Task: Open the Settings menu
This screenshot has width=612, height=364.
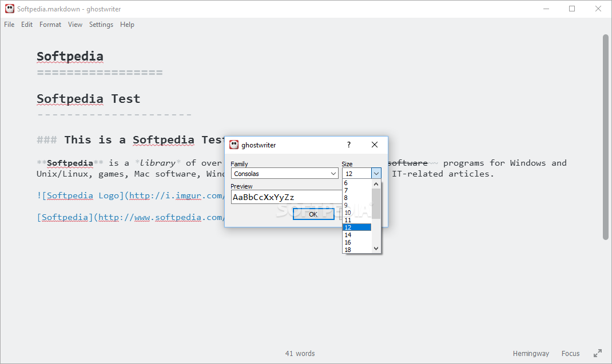Action: 101,25
